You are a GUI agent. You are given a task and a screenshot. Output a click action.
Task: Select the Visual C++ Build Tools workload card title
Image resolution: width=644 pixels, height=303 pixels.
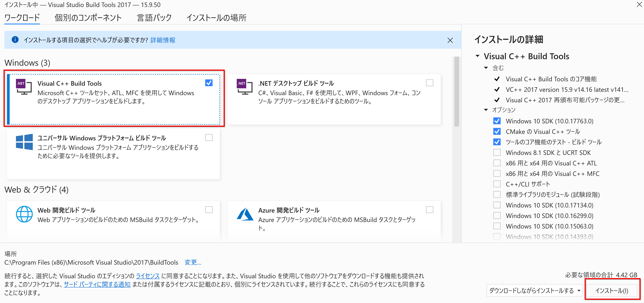70,83
